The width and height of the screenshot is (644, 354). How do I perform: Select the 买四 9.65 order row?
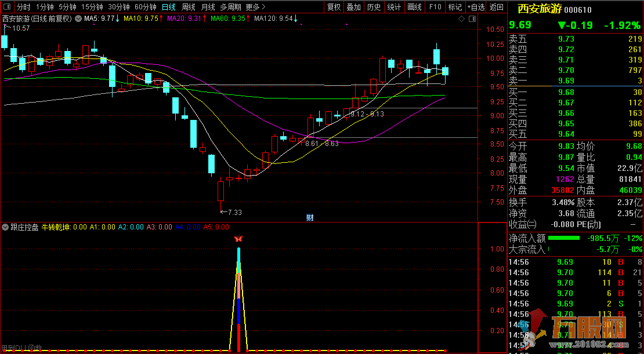click(x=575, y=123)
